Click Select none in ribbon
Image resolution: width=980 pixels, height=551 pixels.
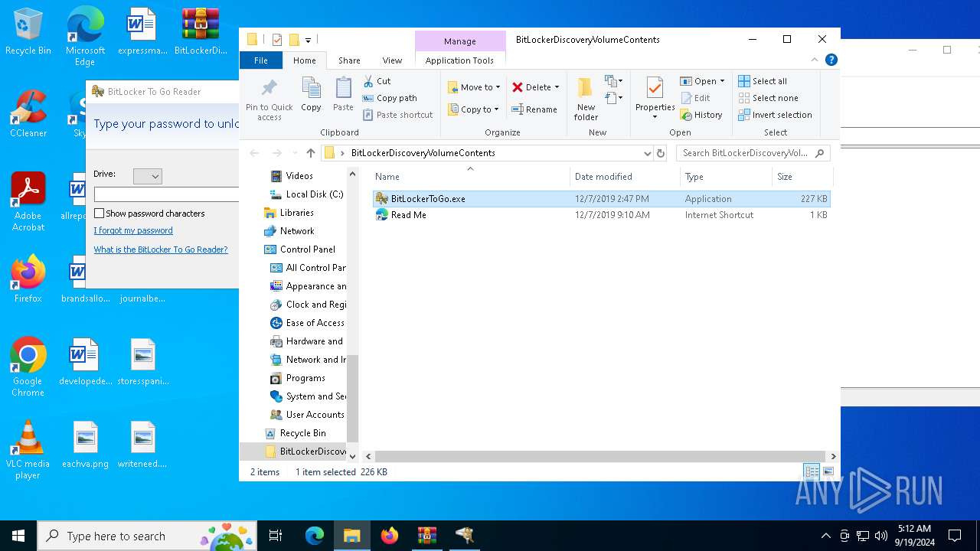tap(768, 98)
